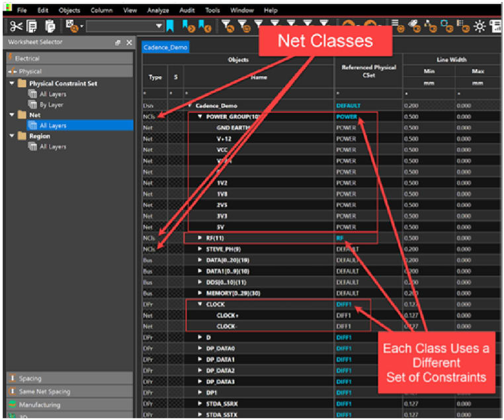Collapse the Physical Constraint Set folder
The height and width of the screenshot is (420, 504).
12,83
